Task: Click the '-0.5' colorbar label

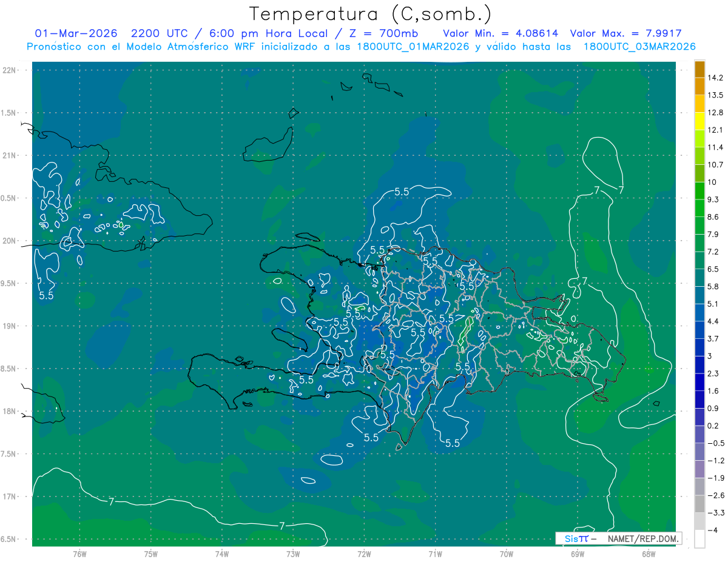Action: (x=715, y=443)
